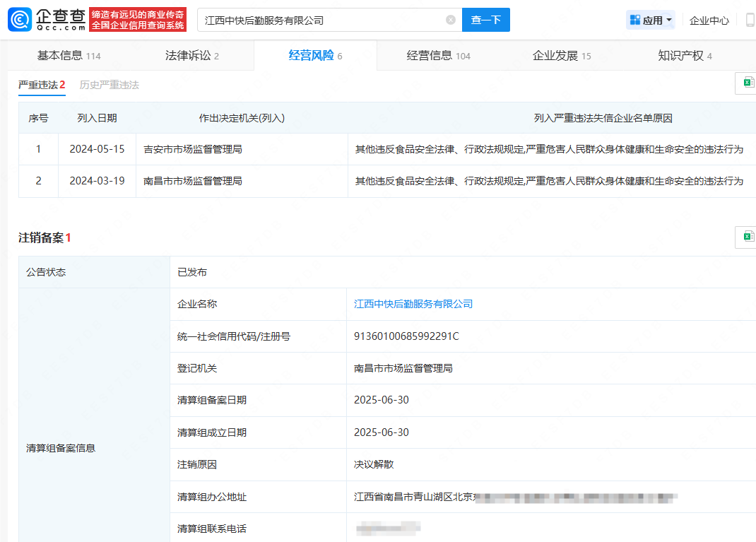The width and height of the screenshot is (756, 542).
Task: Switch to the 基本信息 tab
Action: click(x=69, y=56)
